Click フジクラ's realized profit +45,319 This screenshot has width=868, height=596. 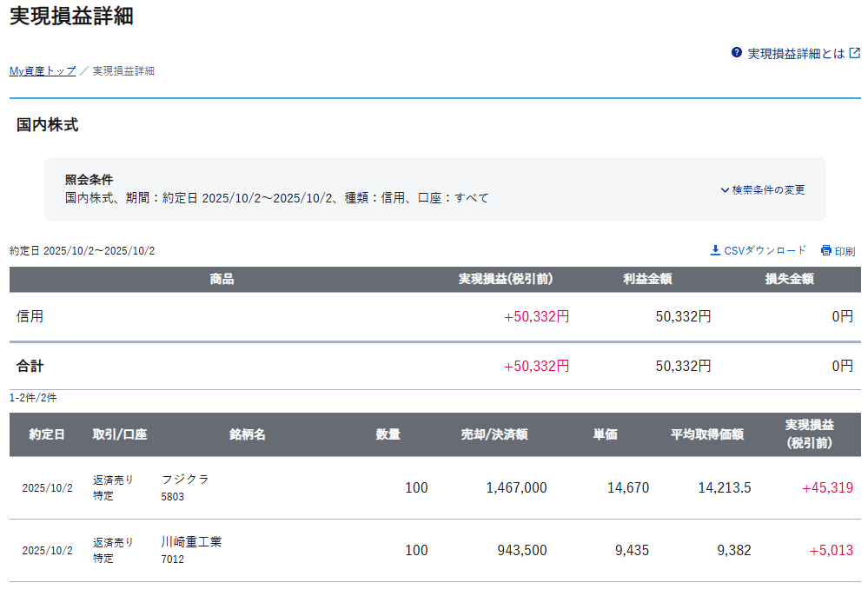827,487
